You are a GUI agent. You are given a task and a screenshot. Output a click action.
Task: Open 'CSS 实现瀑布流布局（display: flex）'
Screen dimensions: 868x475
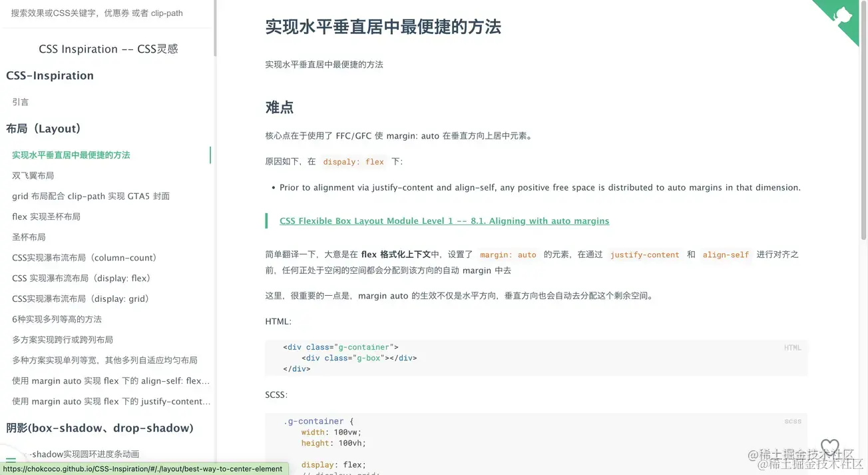click(81, 278)
